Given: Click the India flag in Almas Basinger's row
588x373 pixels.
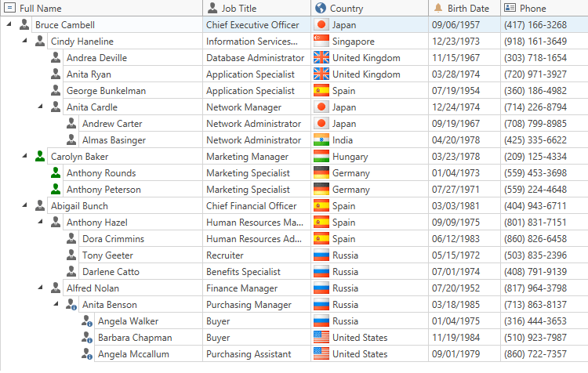Looking at the screenshot, I should (x=321, y=140).
